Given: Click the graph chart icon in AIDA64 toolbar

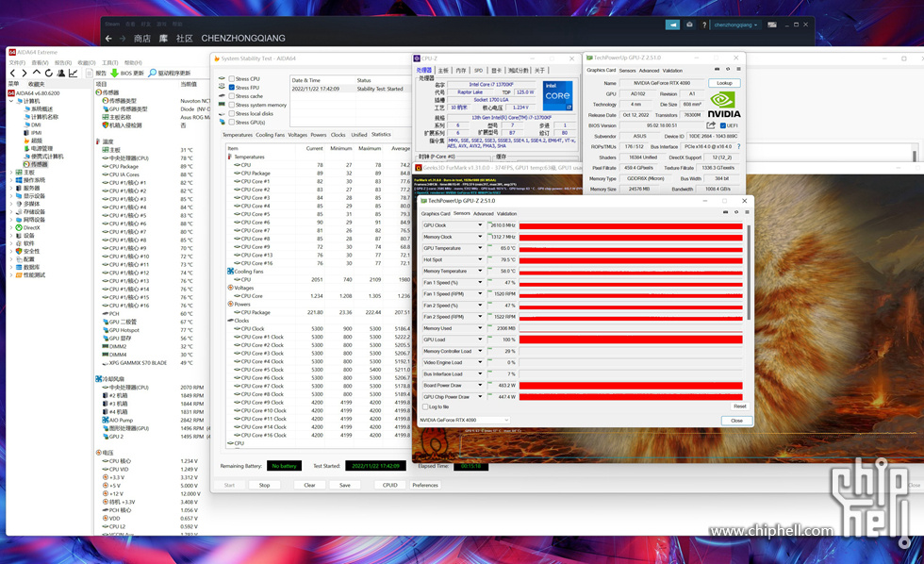Looking at the screenshot, I should point(73,73).
